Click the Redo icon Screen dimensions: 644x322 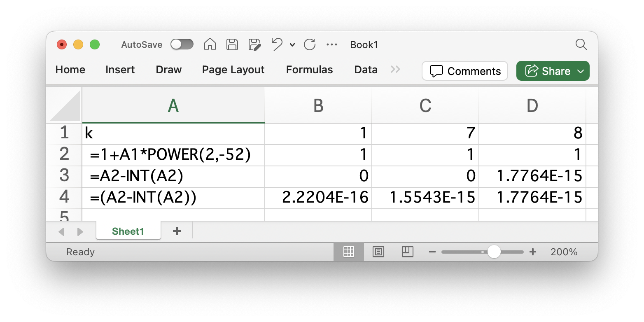pyautogui.click(x=309, y=44)
